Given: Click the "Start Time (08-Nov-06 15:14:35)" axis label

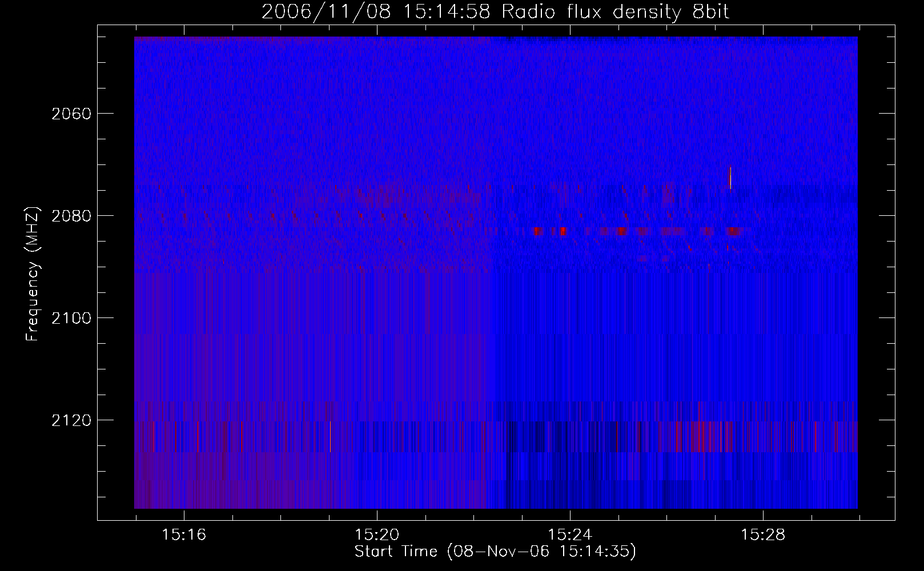Looking at the screenshot, I should [495, 552].
